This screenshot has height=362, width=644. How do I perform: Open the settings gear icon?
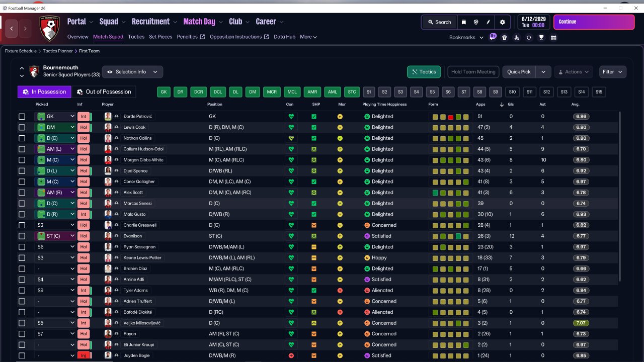point(502,22)
